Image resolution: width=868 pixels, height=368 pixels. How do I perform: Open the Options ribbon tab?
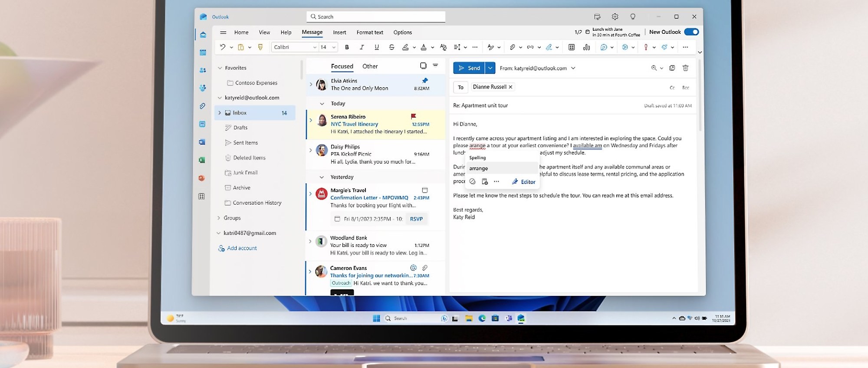click(x=402, y=32)
